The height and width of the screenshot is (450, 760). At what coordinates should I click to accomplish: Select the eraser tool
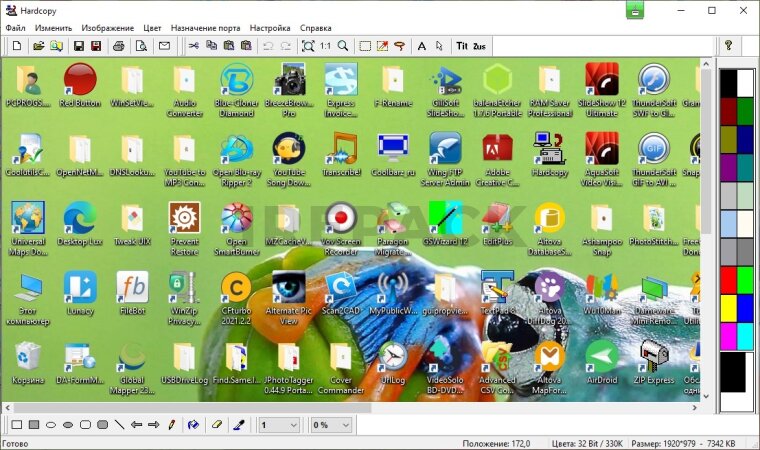tap(216, 425)
